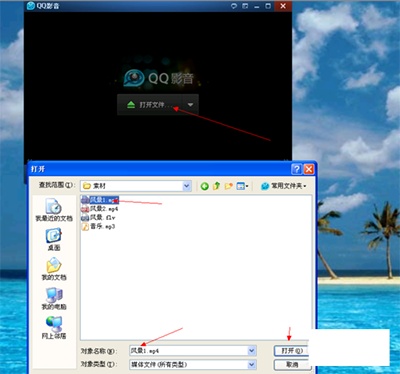The width and height of the screenshot is (400, 374).
Task: Select the file 风景.flv
Action: [98, 218]
